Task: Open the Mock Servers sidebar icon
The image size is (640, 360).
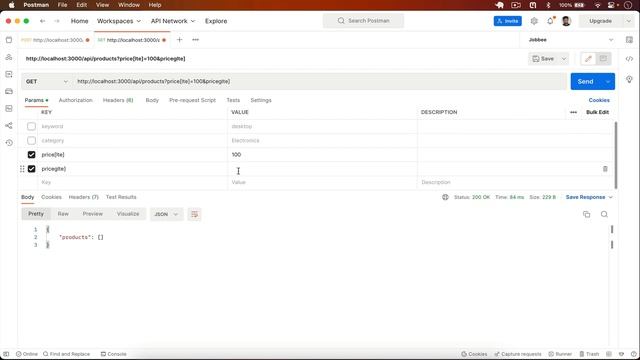Action: point(9,91)
